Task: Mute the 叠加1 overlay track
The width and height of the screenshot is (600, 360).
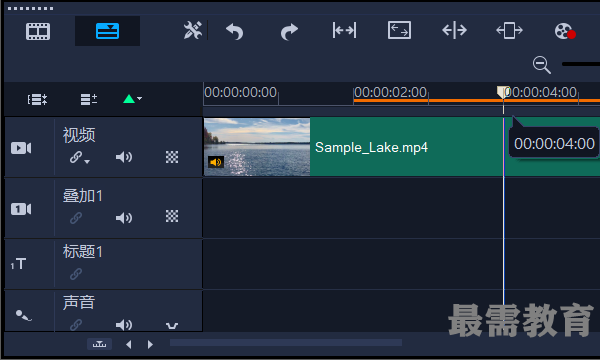Action: [124, 218]
